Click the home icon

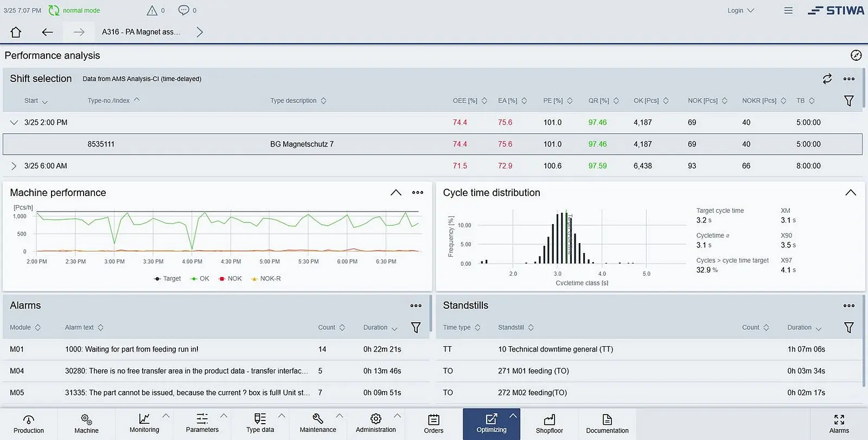click(x=16, y=32)
